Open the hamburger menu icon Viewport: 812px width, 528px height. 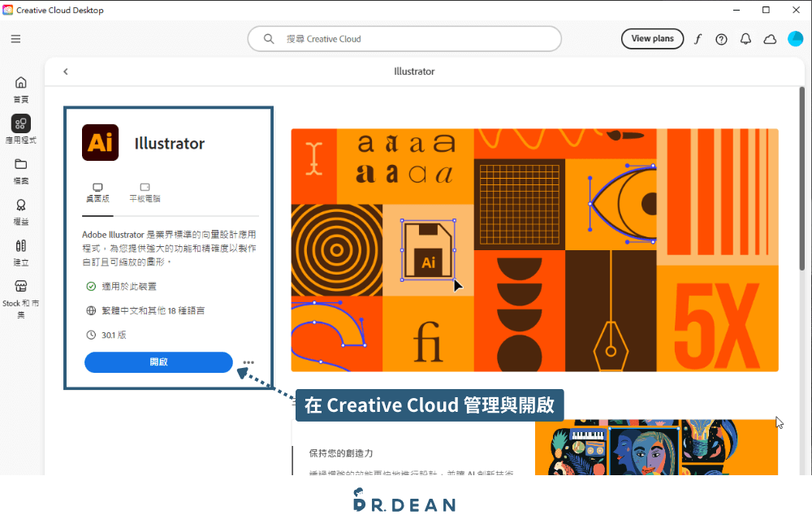[x=16, y=39]
